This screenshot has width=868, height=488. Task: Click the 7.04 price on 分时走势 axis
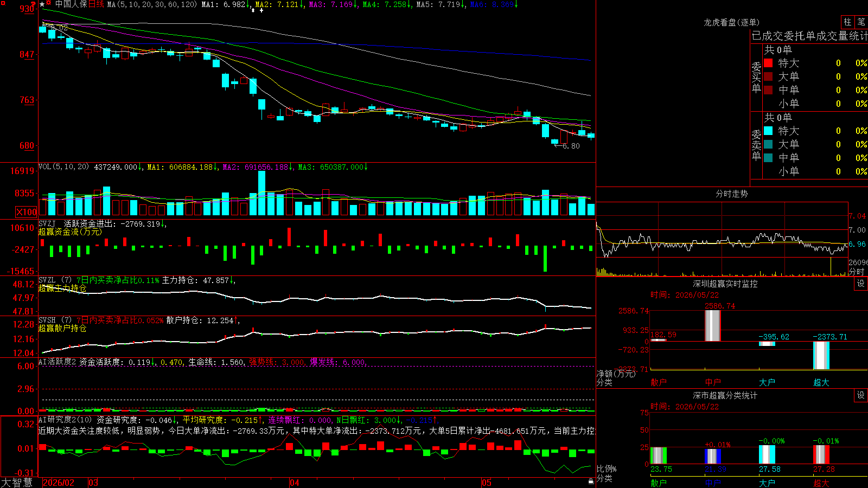pos(857,216)
